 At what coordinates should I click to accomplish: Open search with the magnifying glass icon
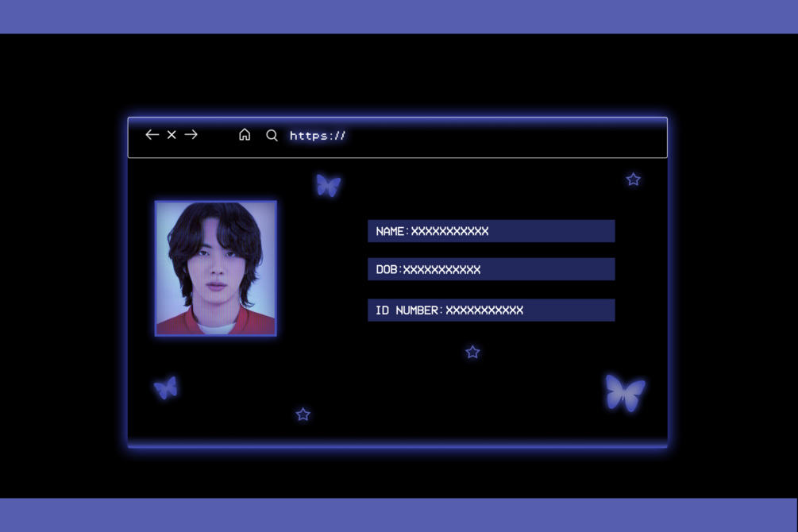coord(272,135)
